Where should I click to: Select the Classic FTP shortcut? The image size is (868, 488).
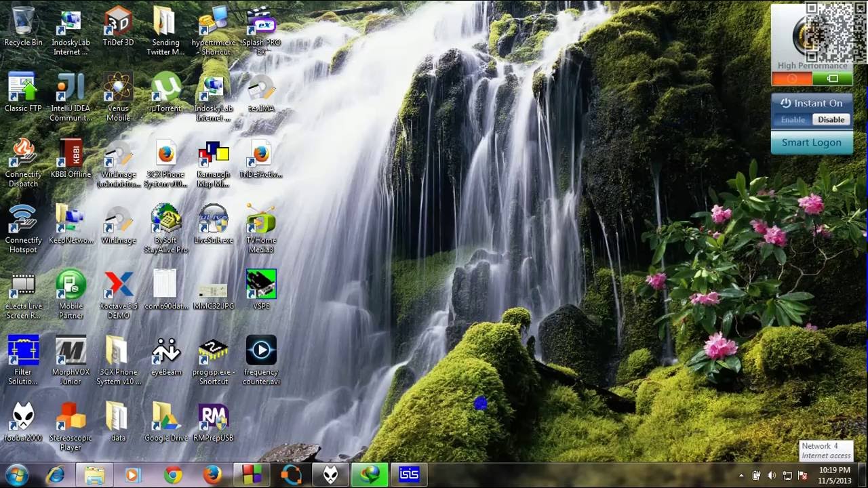(23, 93)
